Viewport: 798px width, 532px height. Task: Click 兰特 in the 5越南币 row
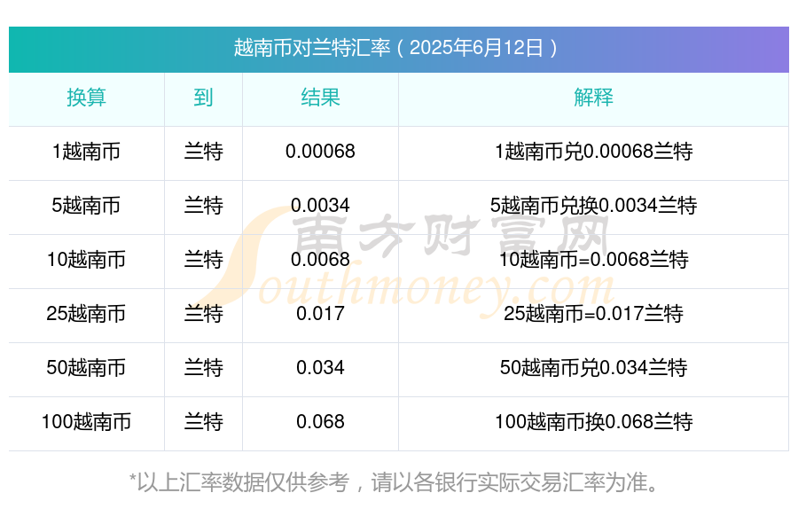[x=204, y=206]
